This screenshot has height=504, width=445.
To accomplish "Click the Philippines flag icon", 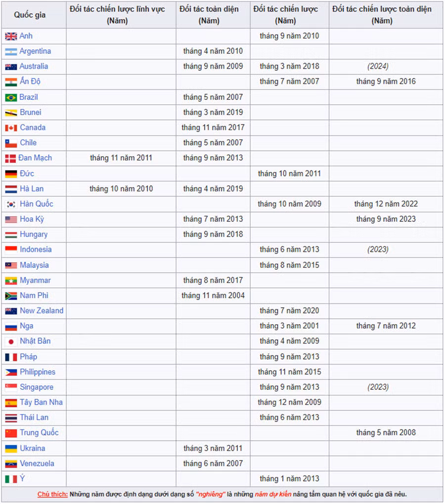I will [x=11, y=372].
